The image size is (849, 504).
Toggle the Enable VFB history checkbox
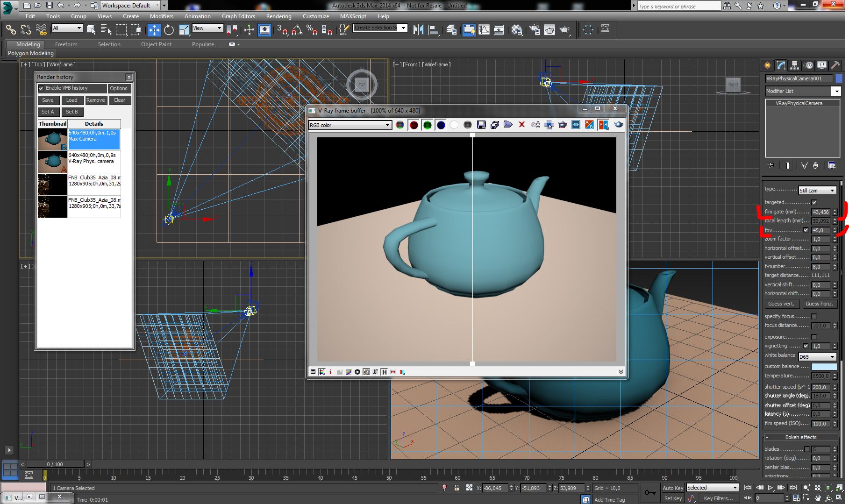[x=41, y=88]
